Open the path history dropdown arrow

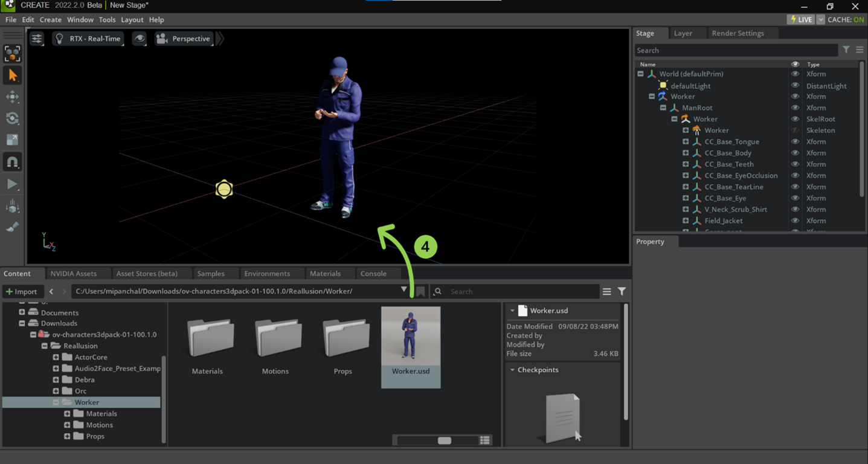[403, 290]
